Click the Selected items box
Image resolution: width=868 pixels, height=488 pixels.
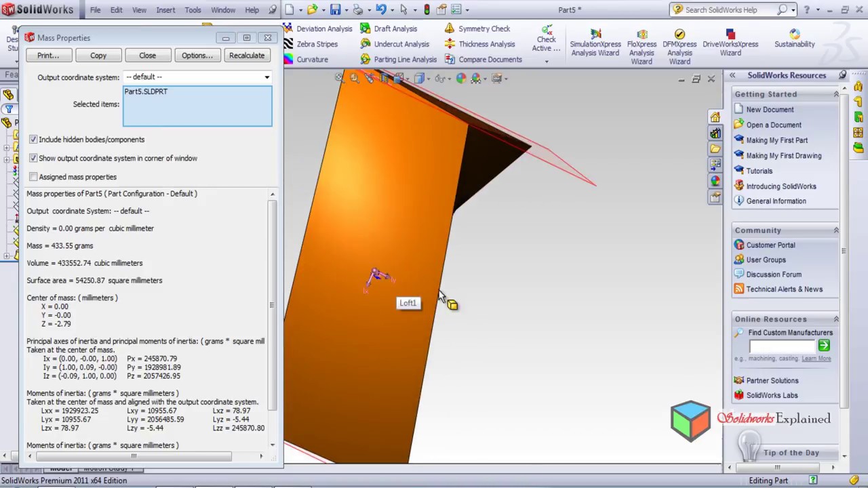tap(197, 106)
